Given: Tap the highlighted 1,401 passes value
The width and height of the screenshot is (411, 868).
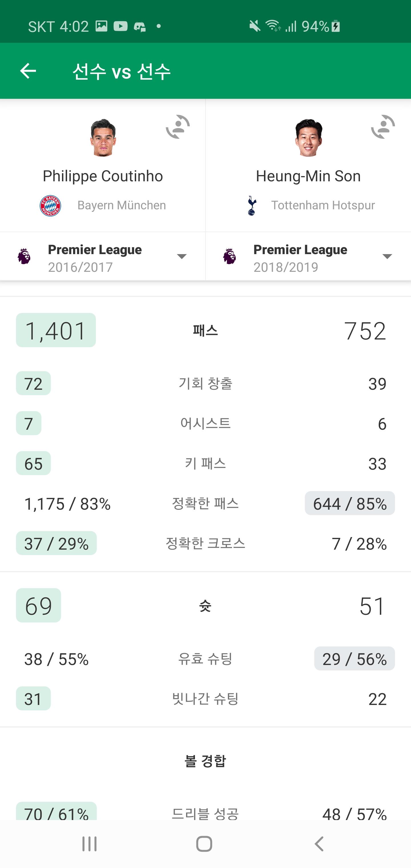Looking at the screenshot, I should click(56, 330).
